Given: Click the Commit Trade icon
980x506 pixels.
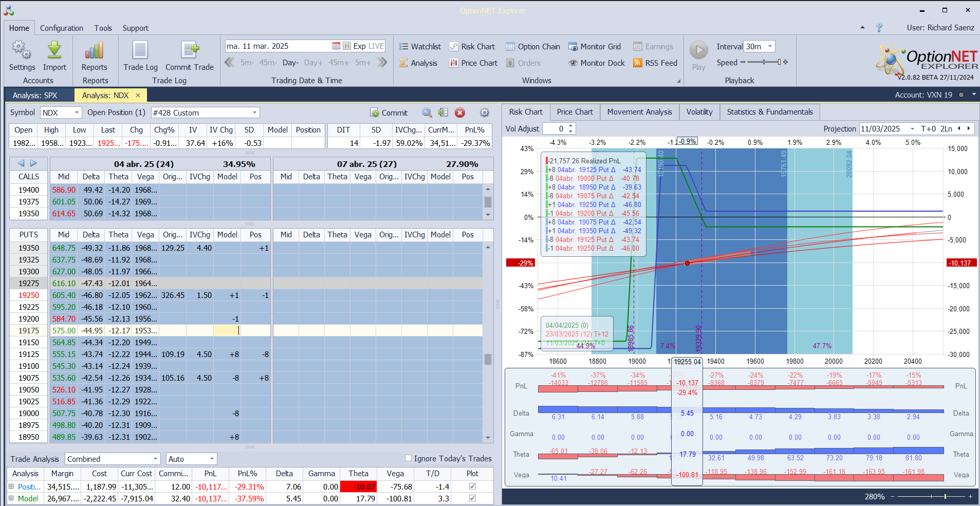Looking at the screenshot, I should pos(190,50).
